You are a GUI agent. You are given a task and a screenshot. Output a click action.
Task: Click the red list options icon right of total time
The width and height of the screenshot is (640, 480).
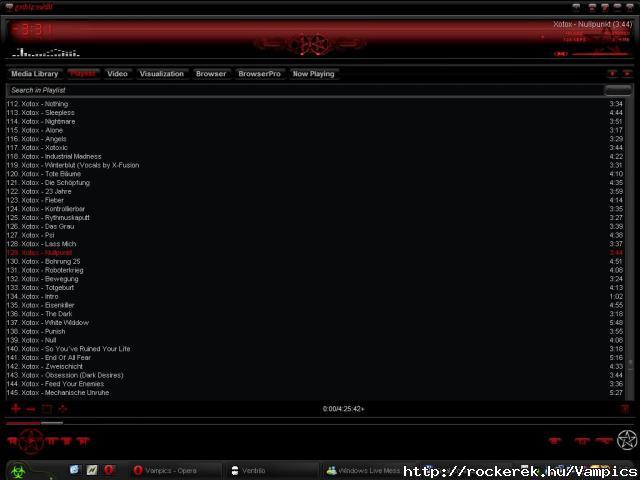625,409
